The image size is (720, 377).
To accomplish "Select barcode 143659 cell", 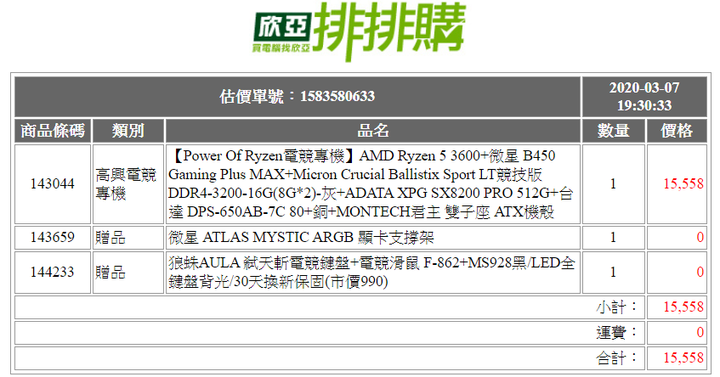I will click(x=53, y=237).
